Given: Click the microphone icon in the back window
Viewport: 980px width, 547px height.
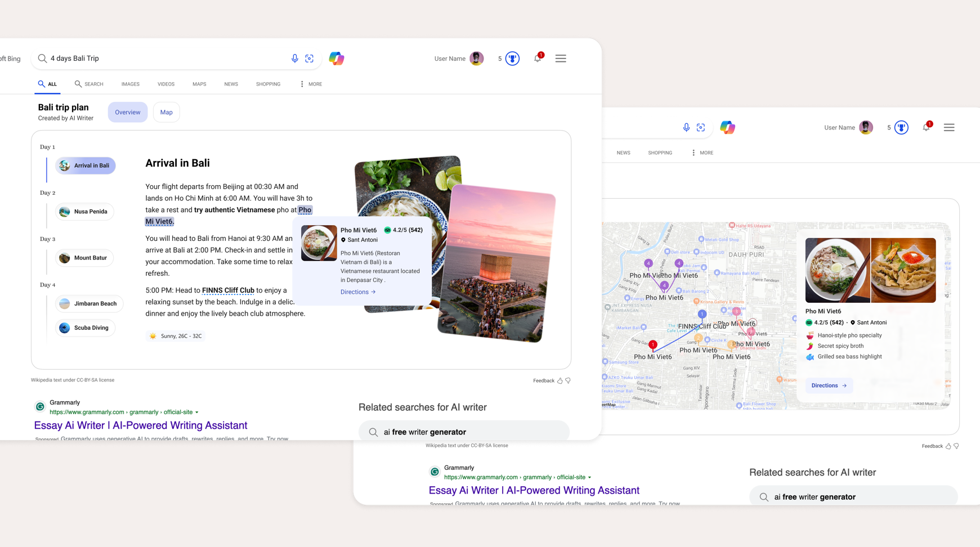Looking at the screenshot, I should tap(686, 128).
